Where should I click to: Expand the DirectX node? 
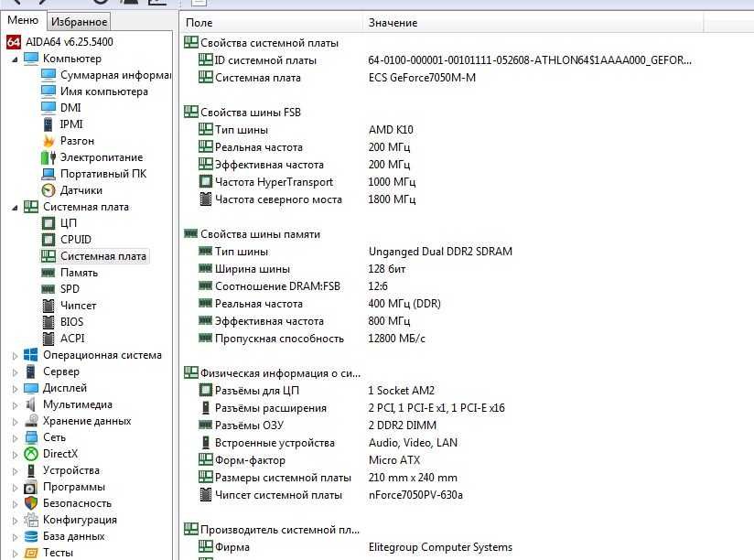15,454
